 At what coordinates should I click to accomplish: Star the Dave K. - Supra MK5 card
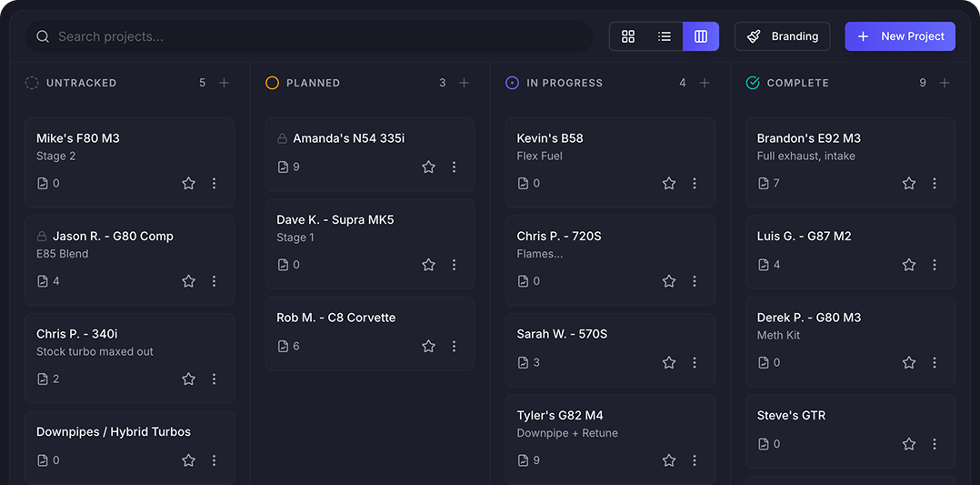click(x=429, y=265)
